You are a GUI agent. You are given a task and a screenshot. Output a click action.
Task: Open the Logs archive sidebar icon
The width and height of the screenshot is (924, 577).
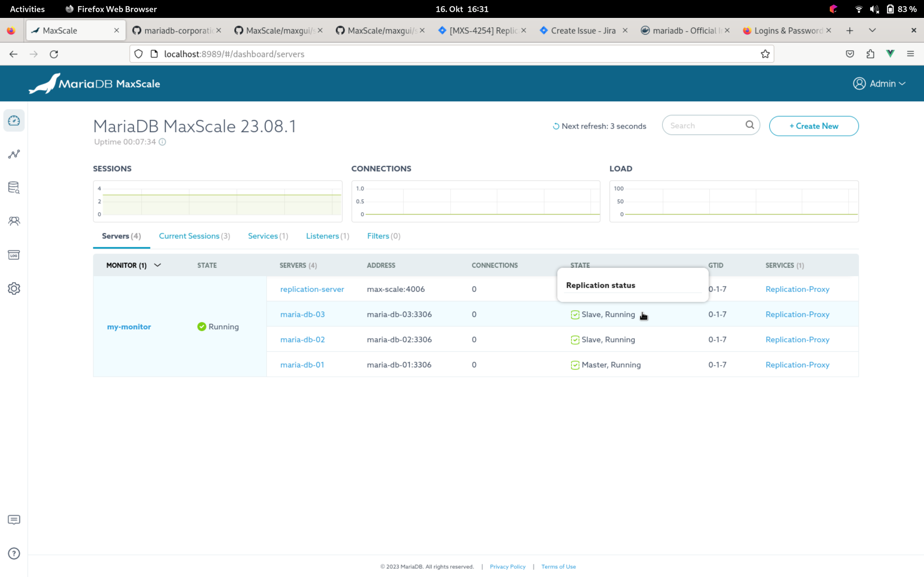click(14, 255)
